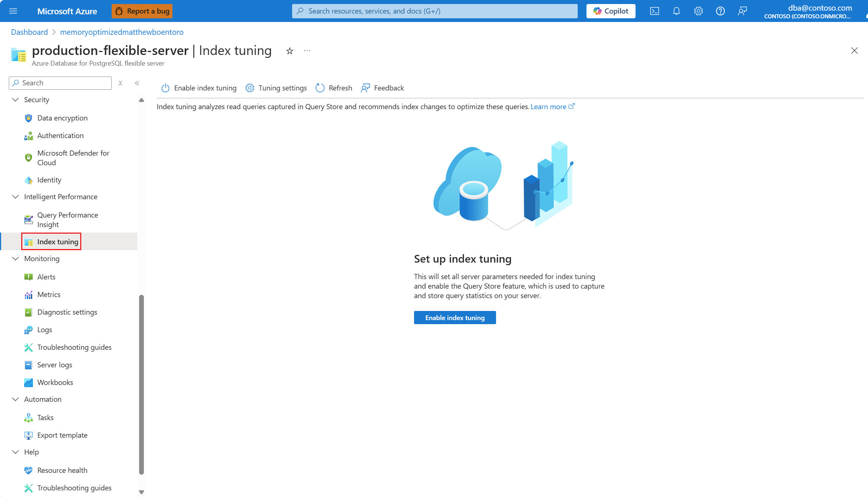The width and height of the screenshot is (868, 497).
Task: Open portal settings gear in header
Action: (x=698, y=11)
